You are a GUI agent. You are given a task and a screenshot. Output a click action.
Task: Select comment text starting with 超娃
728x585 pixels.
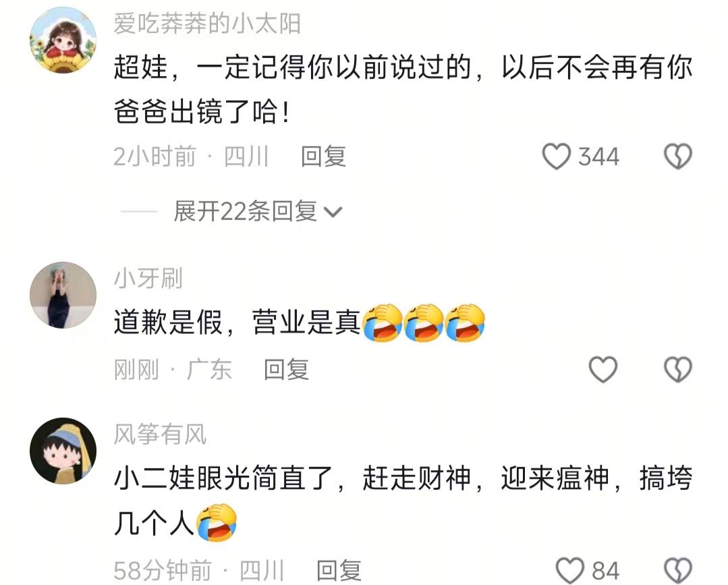403,89
